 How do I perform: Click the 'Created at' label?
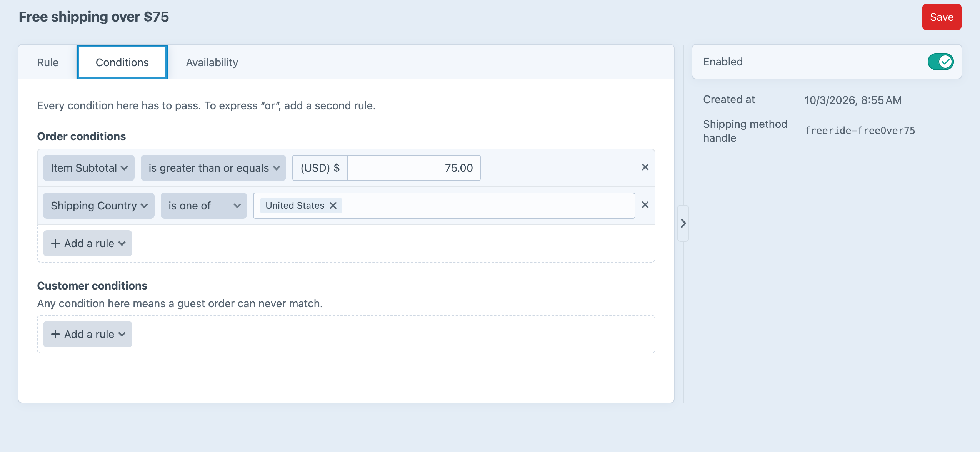click(x=729, y=99)
